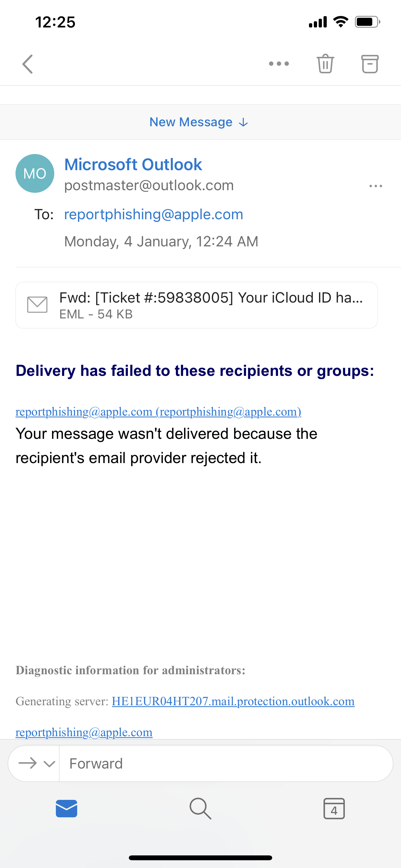
Task: Tap the forward arrow icon
Action: 28,763
